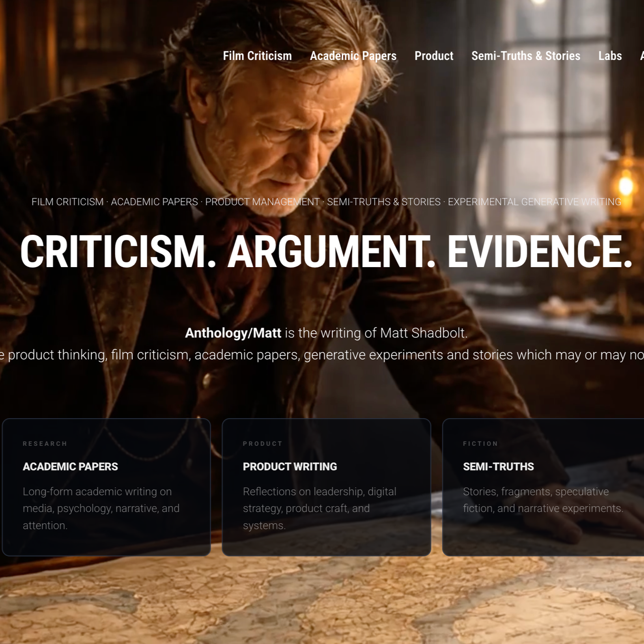Click the 'FICTION' card label

(x=481, y=444)
